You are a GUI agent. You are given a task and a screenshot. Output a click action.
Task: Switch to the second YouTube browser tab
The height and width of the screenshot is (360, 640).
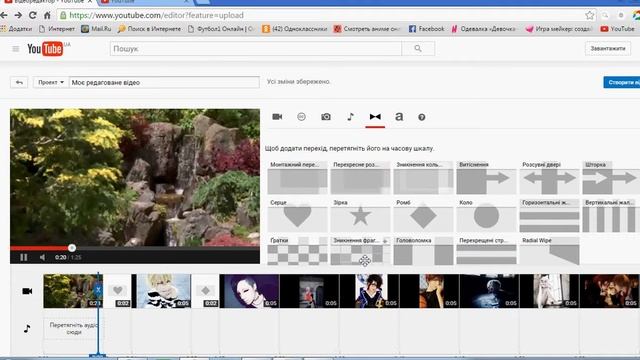[x=145, y=2]
